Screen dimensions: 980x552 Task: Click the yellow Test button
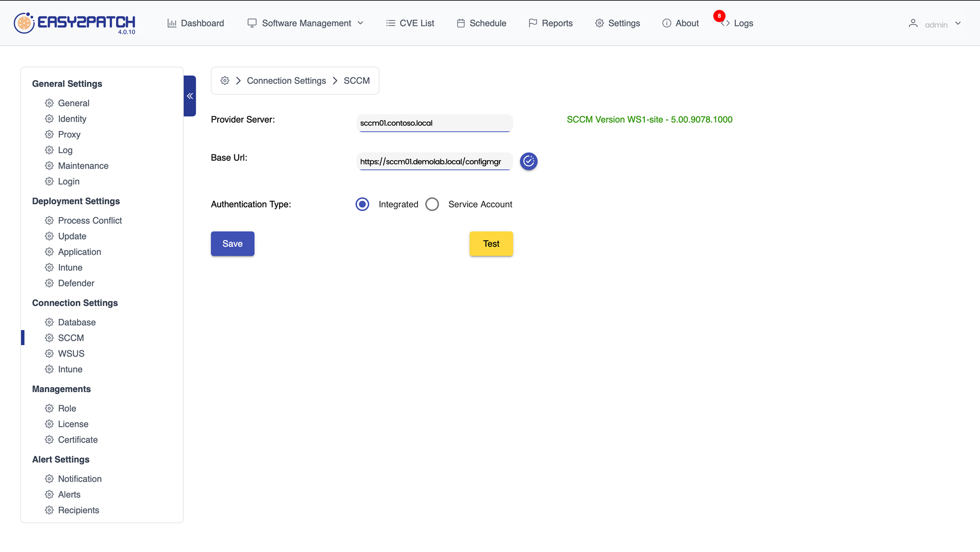click(x=491, y=244)
